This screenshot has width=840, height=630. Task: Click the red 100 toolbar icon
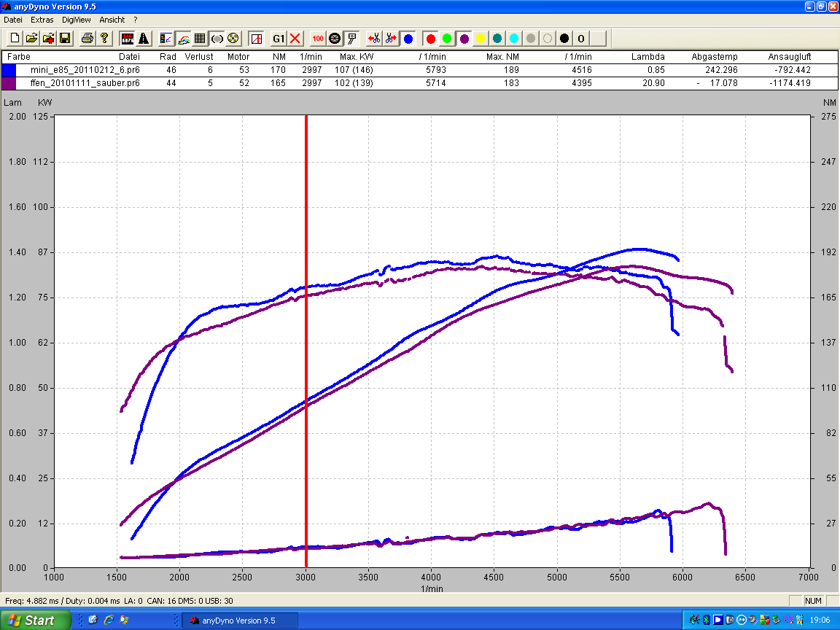pos(318,38)
